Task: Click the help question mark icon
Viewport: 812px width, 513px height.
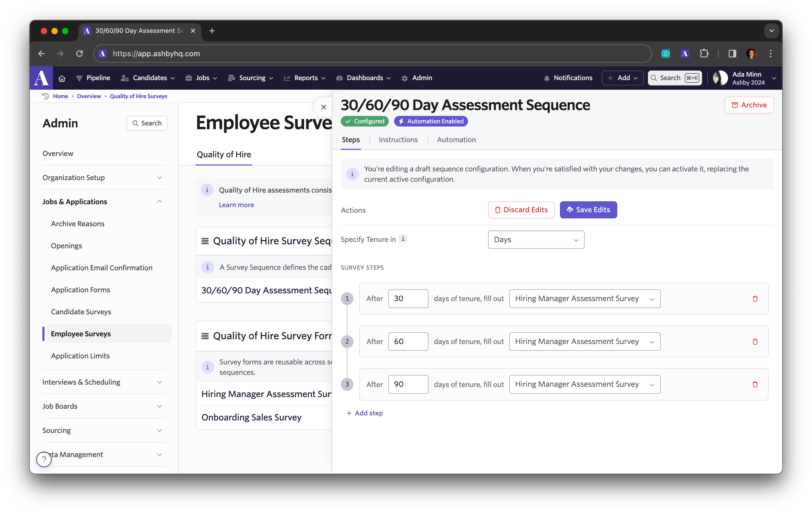Action: 44,459
